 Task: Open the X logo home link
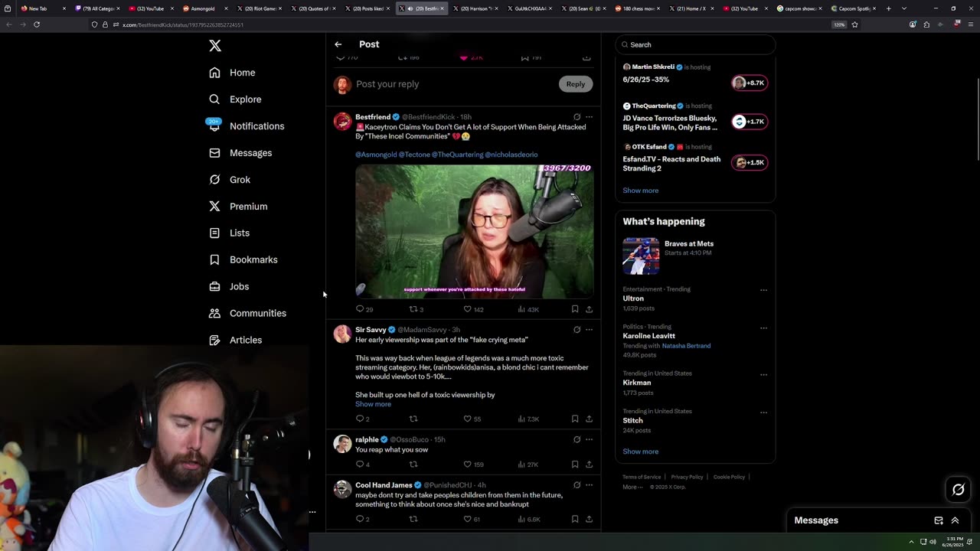click(x=215, y=46)
